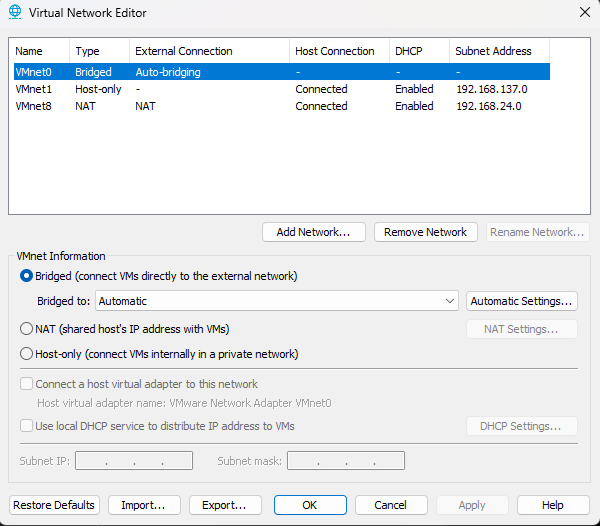Click the Remove Network button

pyautogui.click(x=425, y=232)
